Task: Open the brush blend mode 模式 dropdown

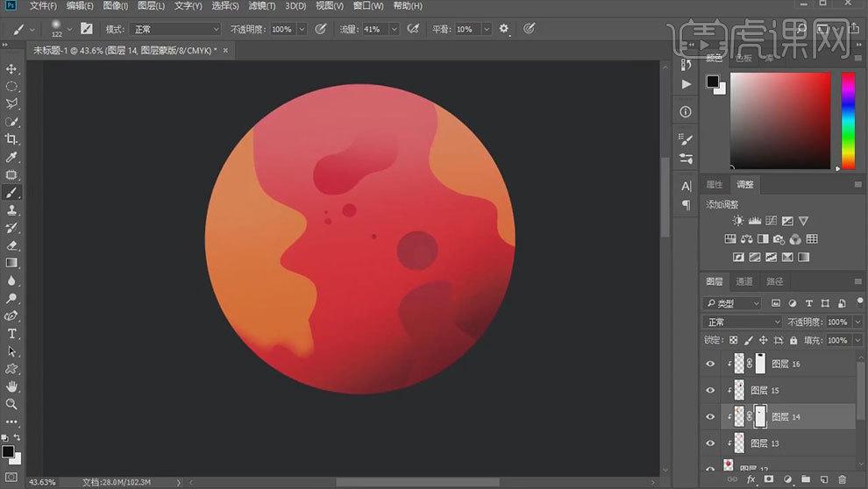Action: pyautogui.click(x=175, y=29)
